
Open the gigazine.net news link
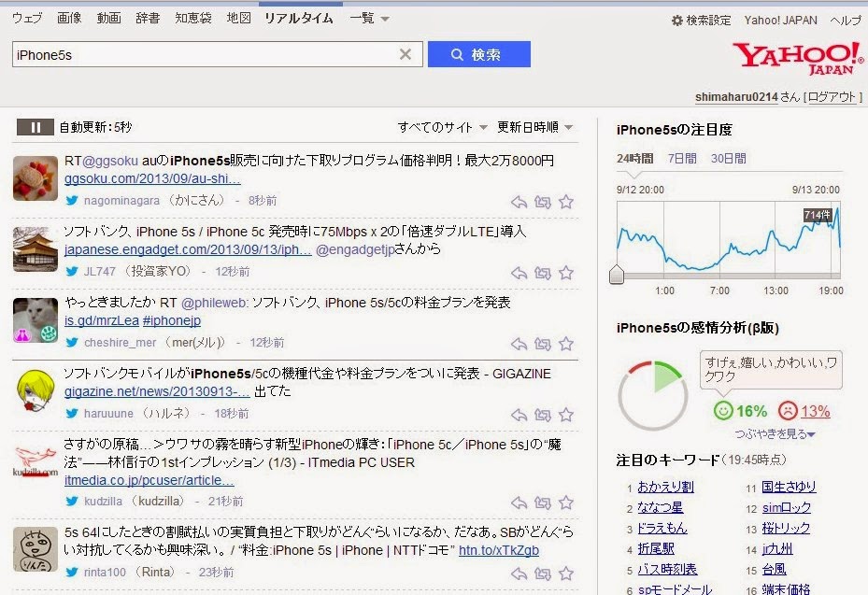click(x=157, y=391)
